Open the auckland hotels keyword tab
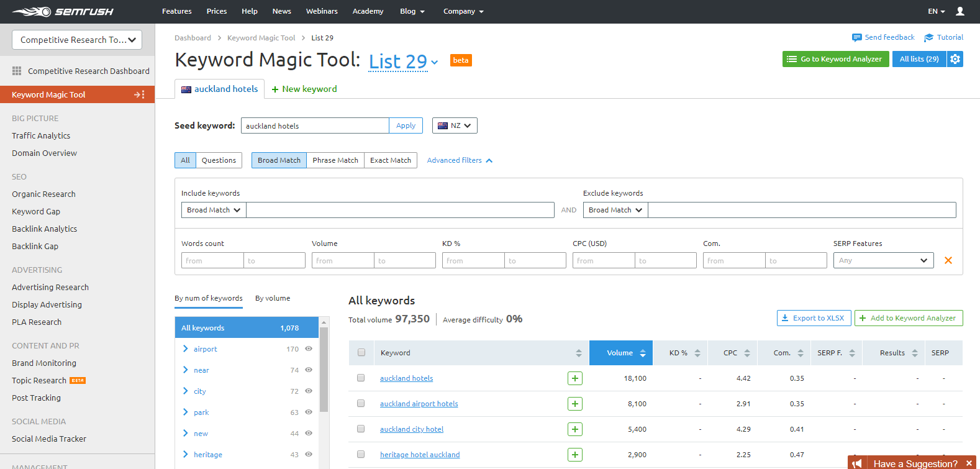 [x=220, y=89]
